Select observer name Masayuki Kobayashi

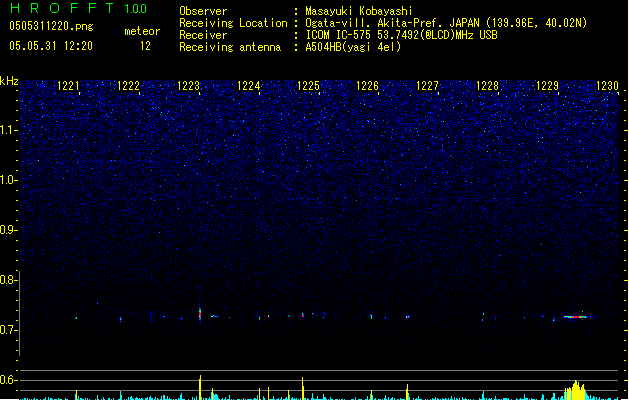pyautogui.click(x=359, y=11)
